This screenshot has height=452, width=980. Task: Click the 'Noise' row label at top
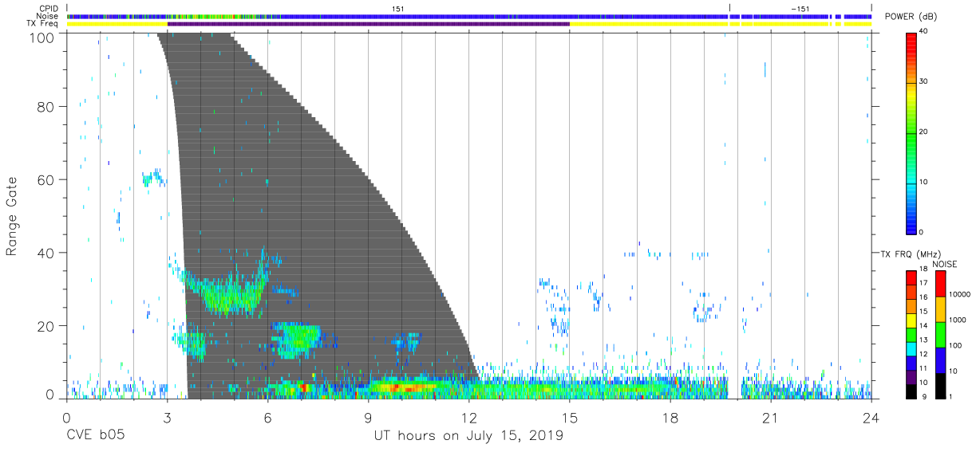49,16
